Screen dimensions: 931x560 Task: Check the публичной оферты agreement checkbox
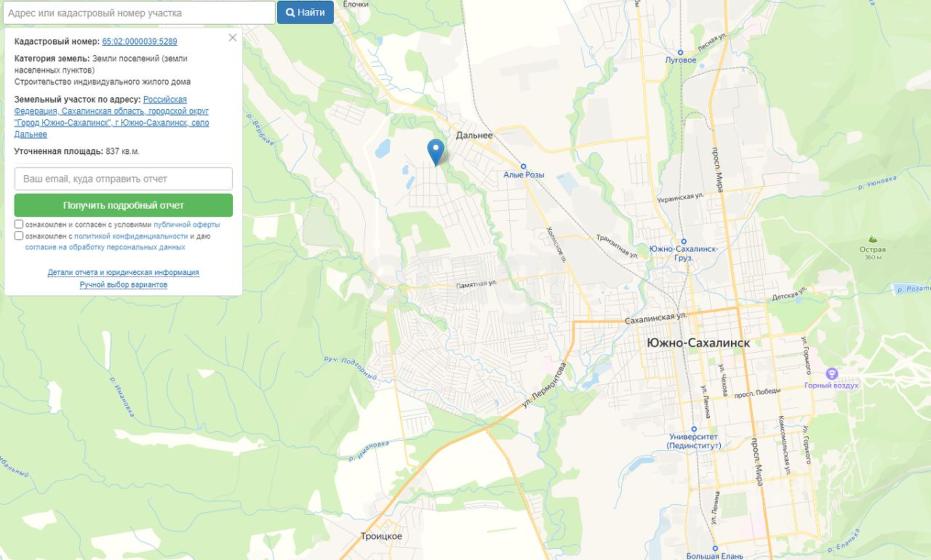coord(19,225)
